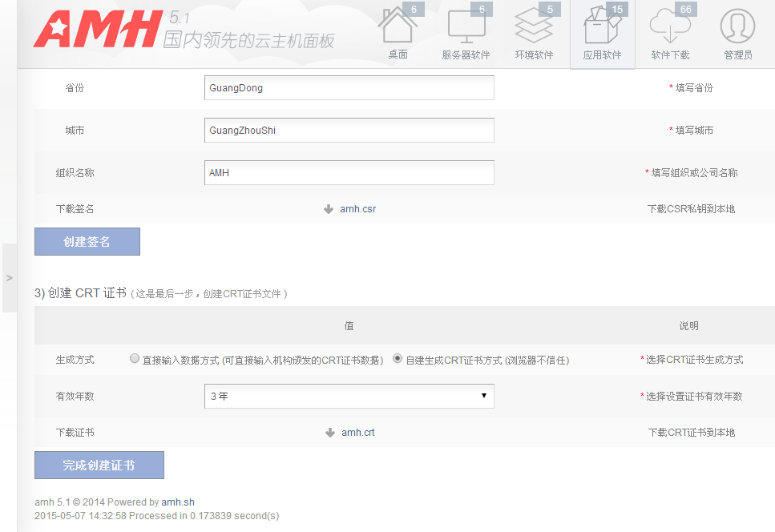Click the 软件下载 cloud icon
This screenshot has height=532, width=775.
click(x=670, y=27)
